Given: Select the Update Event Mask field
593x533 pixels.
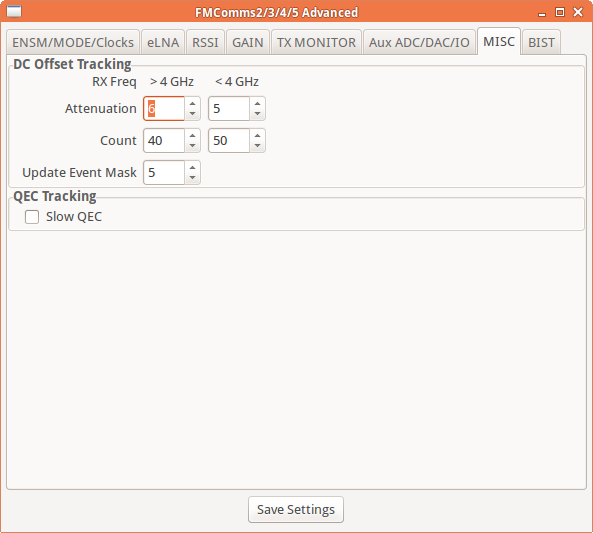Looking at the screenshot, I should pyautogui.click(x=164, y=172).
